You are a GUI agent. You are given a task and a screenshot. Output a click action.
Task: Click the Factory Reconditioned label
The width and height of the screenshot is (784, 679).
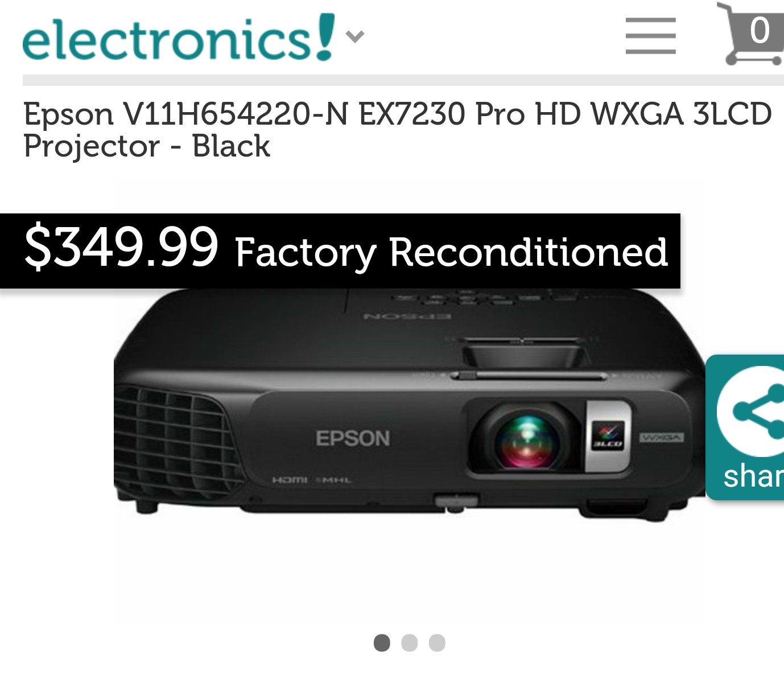pyautogui.click(x=451, y=252)
